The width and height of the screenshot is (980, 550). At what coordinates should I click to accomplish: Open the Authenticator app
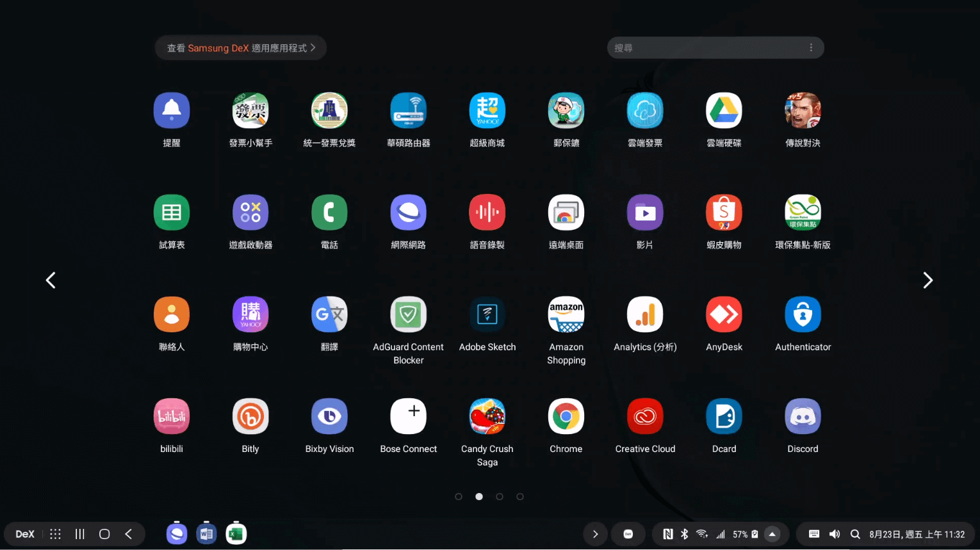(803, 314)
